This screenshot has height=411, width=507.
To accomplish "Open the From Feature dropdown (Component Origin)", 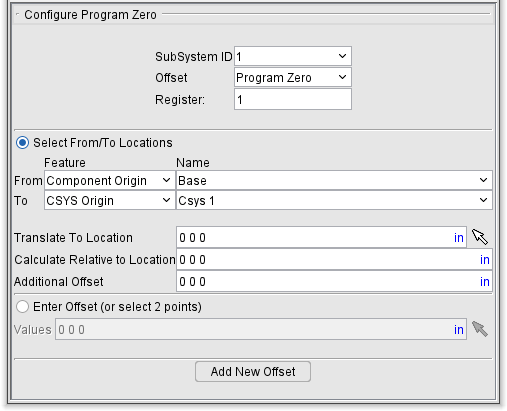I will pos(110,180).
